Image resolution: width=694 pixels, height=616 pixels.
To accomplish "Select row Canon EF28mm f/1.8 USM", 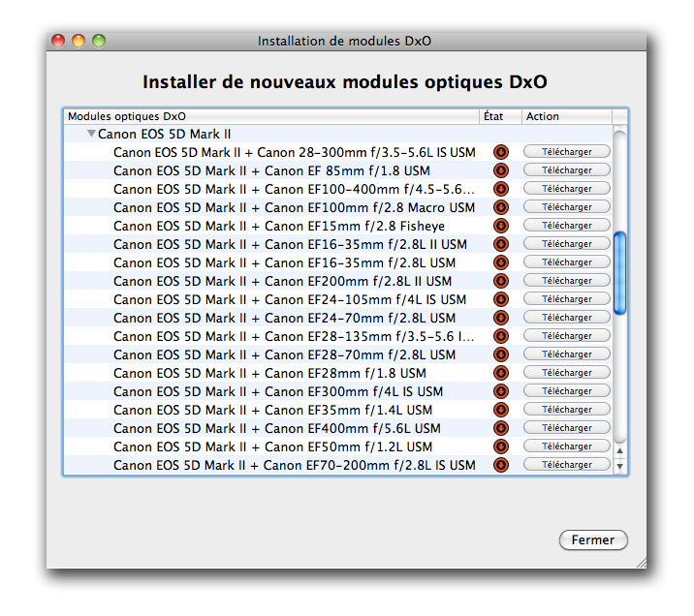I will 338,373.
